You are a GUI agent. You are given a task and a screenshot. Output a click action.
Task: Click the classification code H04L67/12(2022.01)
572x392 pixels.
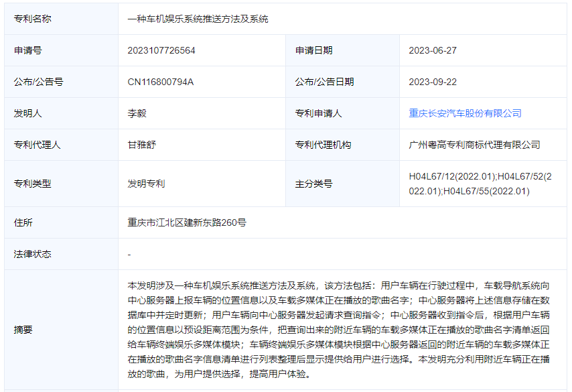pos(451,176)
